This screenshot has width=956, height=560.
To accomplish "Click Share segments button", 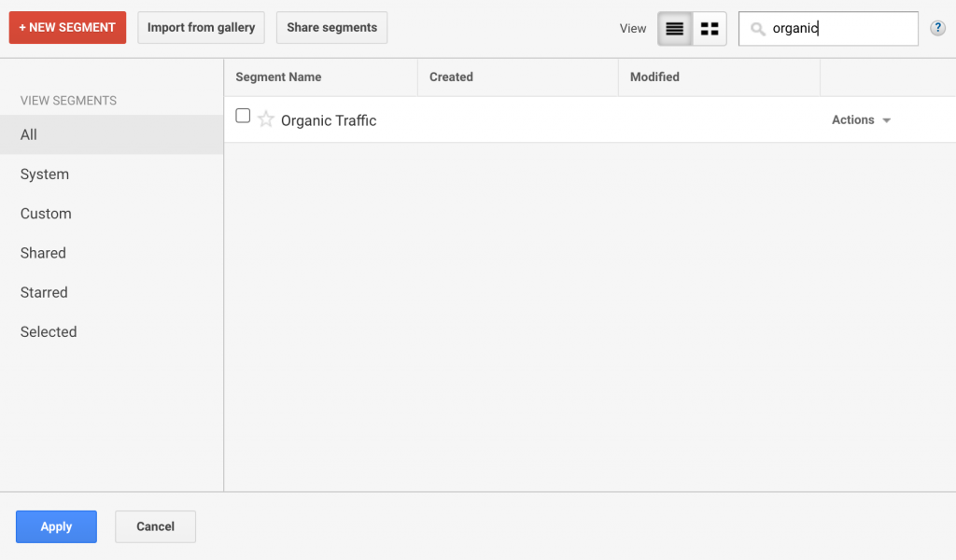I will click(x=331, y=27).
